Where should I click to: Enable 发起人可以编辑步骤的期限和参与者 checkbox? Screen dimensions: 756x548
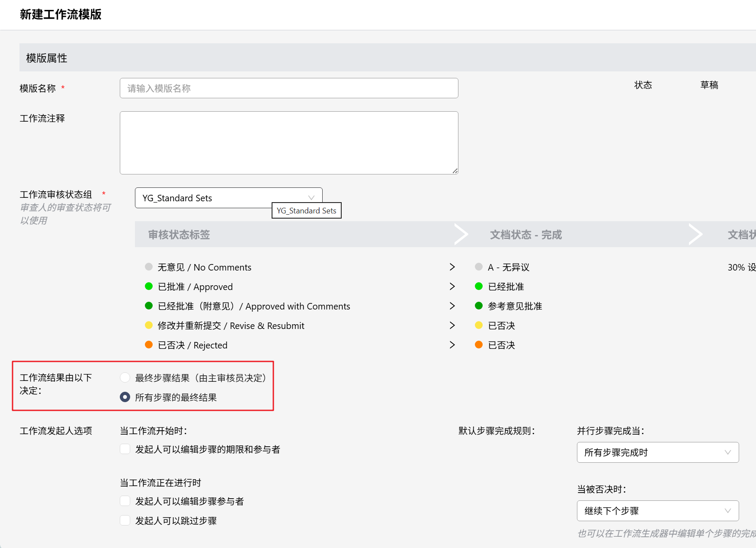pyautogui.click(x=125, y=449)
